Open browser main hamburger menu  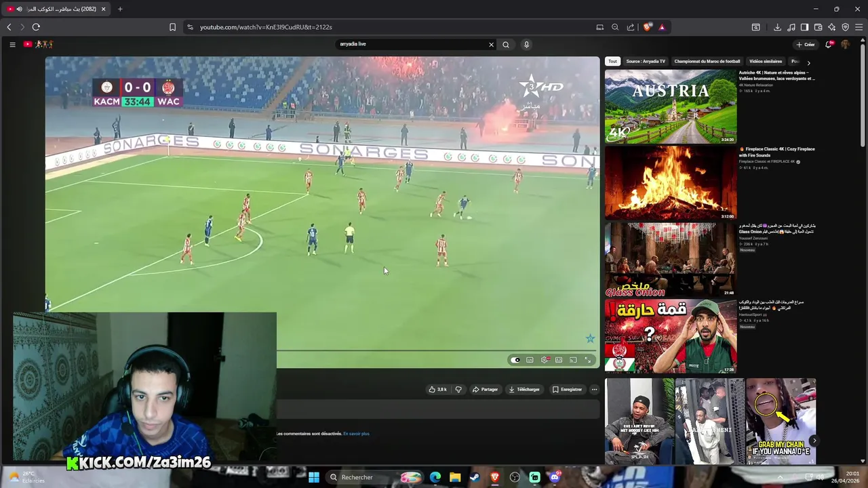pos(859,27)
